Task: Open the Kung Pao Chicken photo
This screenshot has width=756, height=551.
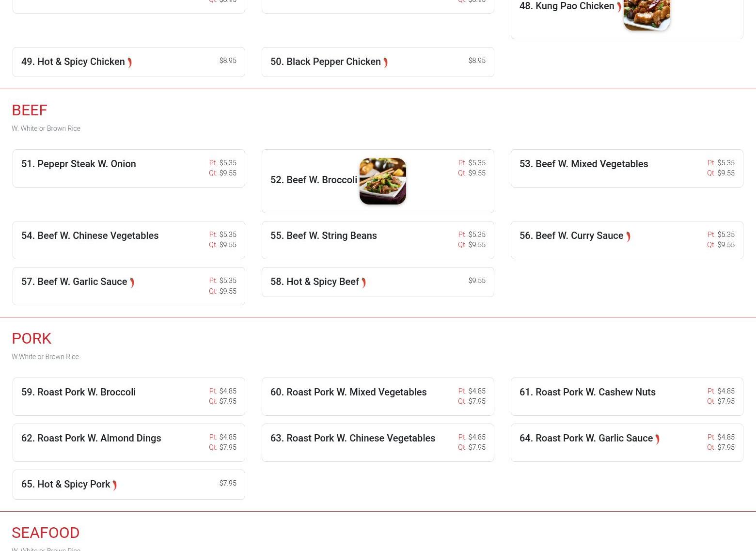Action: pos(647,15)
